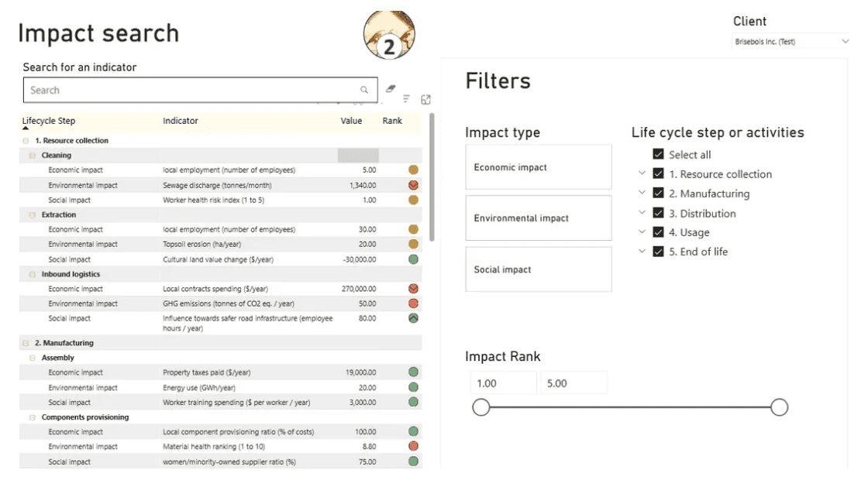Click rank dot for women/minority-owned supplier ratio
Image resolution: width=868 pixels, height=480 pixels.
point(414,461)
